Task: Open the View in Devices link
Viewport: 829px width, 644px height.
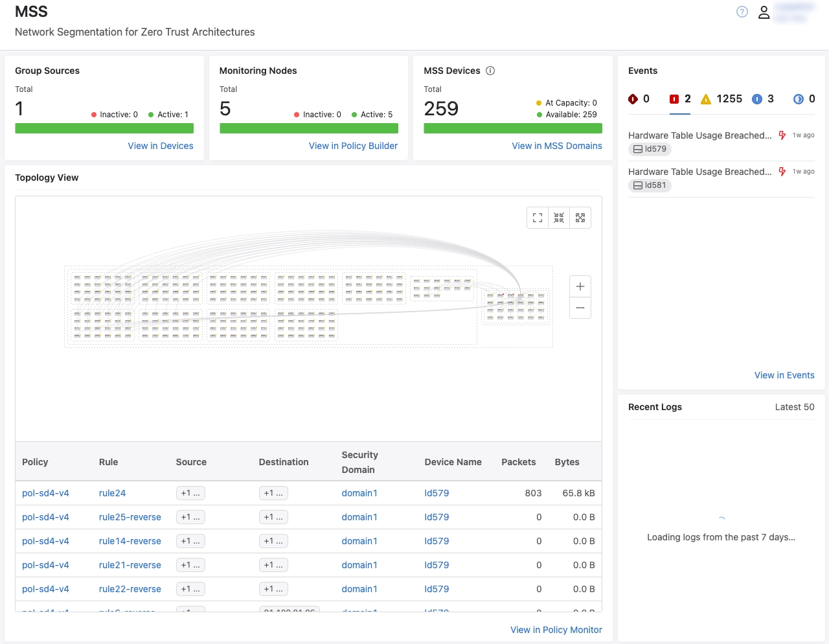Action: pos(161,146)
